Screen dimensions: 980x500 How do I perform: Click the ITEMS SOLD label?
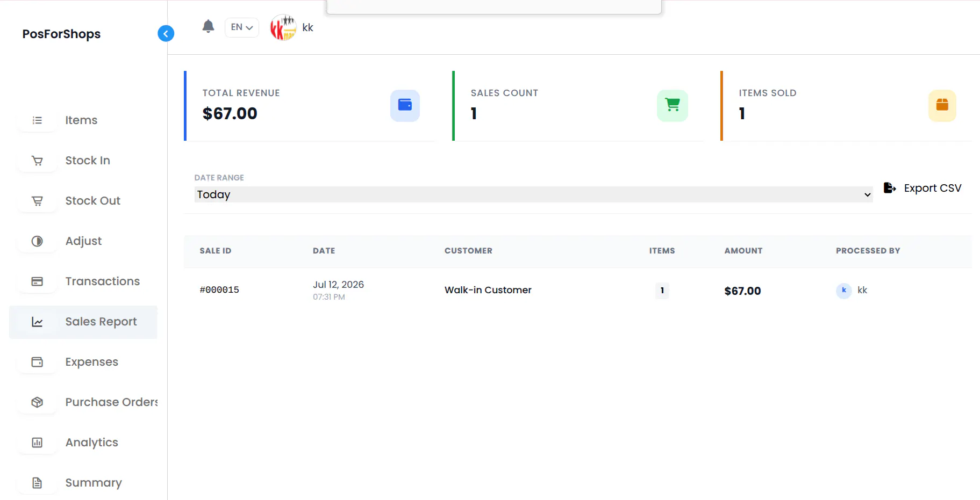768,93
